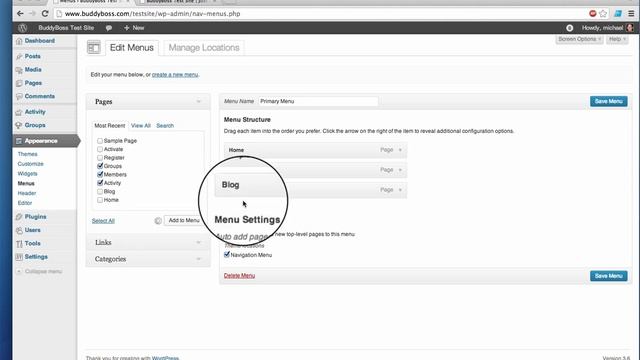Image resolution: width=640 pixels, height=360 pixels.
Task: Click the Groups sidebar icon
Action: [19, 125]
